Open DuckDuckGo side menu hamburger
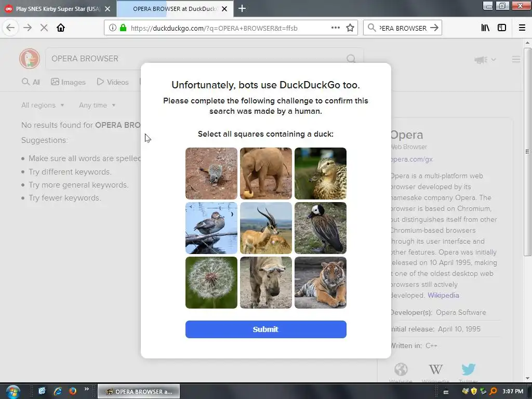 click(x=516, y=60)
